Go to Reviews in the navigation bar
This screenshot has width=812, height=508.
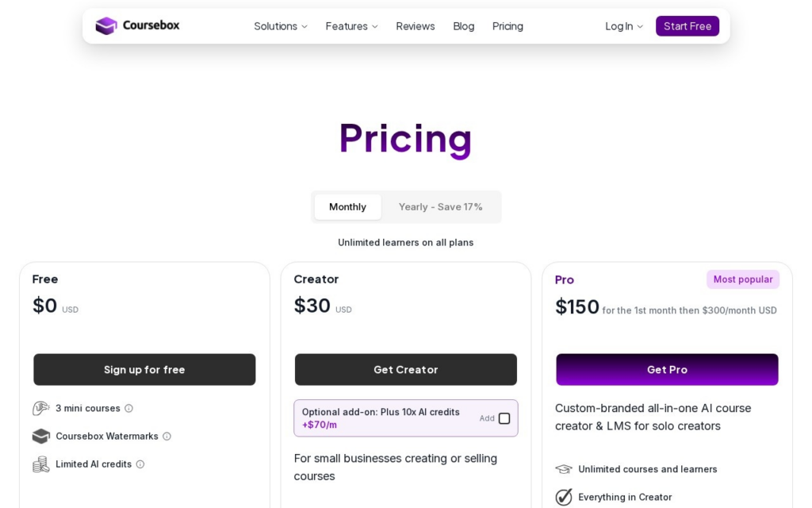click(x=416, y=26)
